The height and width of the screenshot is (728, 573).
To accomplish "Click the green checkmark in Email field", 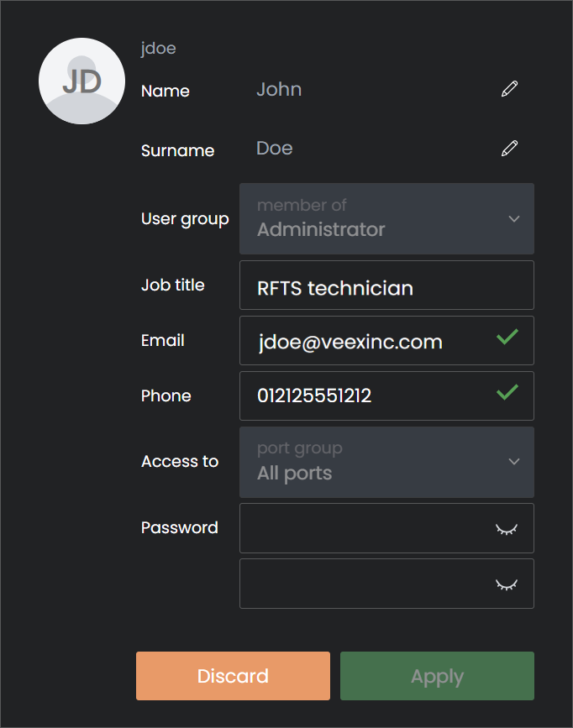I will [507, 338].
